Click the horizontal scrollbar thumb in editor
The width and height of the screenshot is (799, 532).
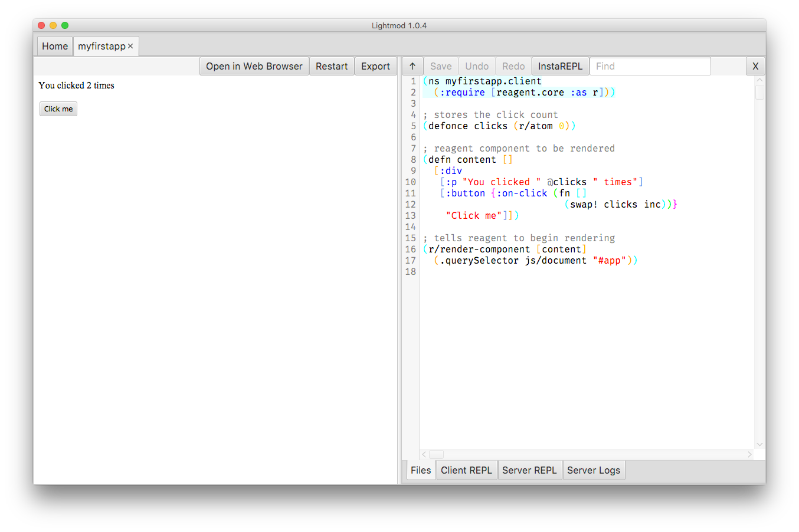click(436, 454)
